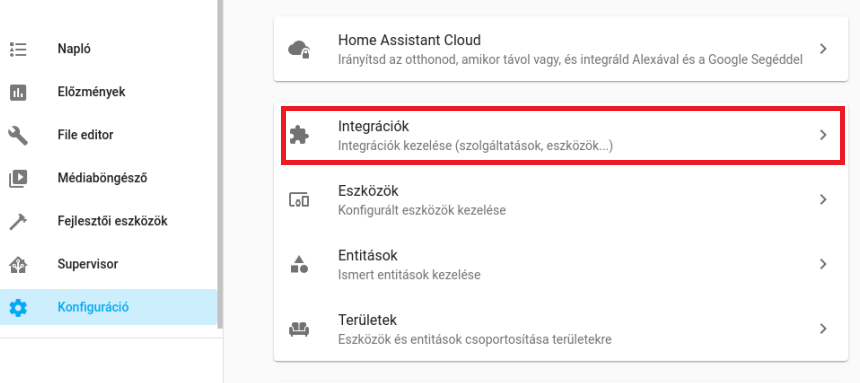Click the Médiaböngésző play icon
Viewport: 860px width, 383px height.
pos(18,178)
